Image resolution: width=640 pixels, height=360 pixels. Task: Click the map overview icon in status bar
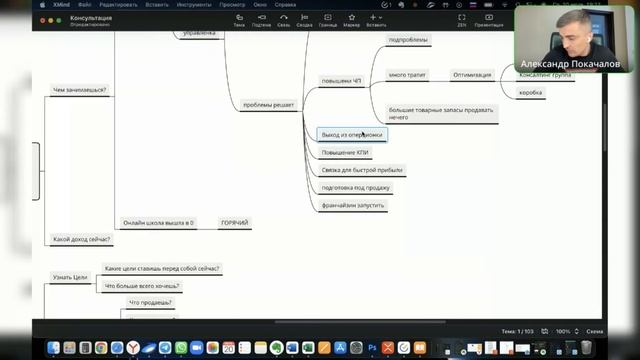pyautogui.click(x=544, y=331)
